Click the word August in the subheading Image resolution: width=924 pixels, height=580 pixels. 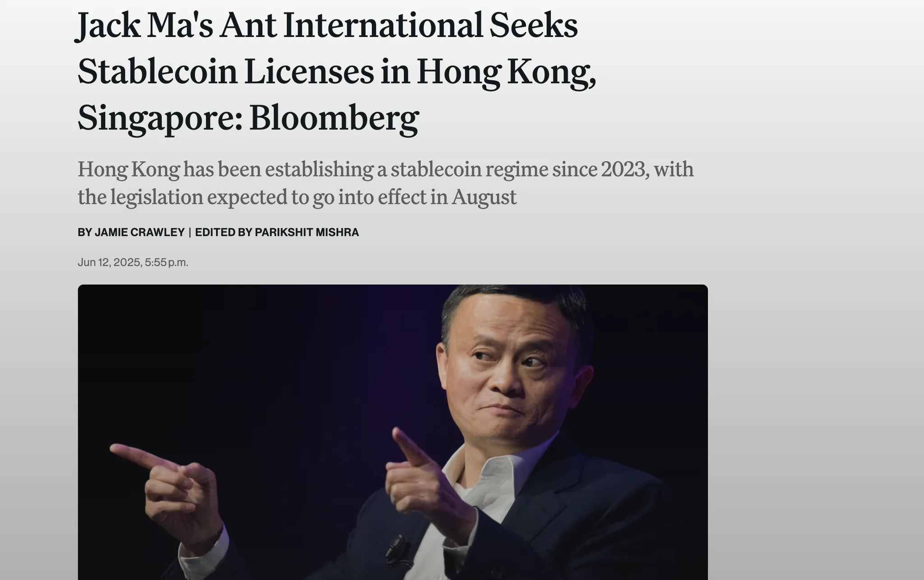click(484, 197)
